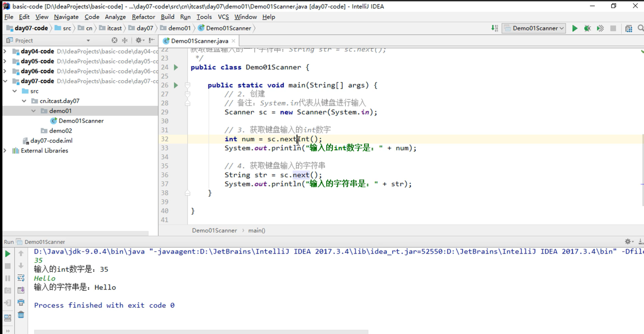Select demo02 package in project tree
The width and height of the screenshot is (644, 334).
tap(60, 131)
